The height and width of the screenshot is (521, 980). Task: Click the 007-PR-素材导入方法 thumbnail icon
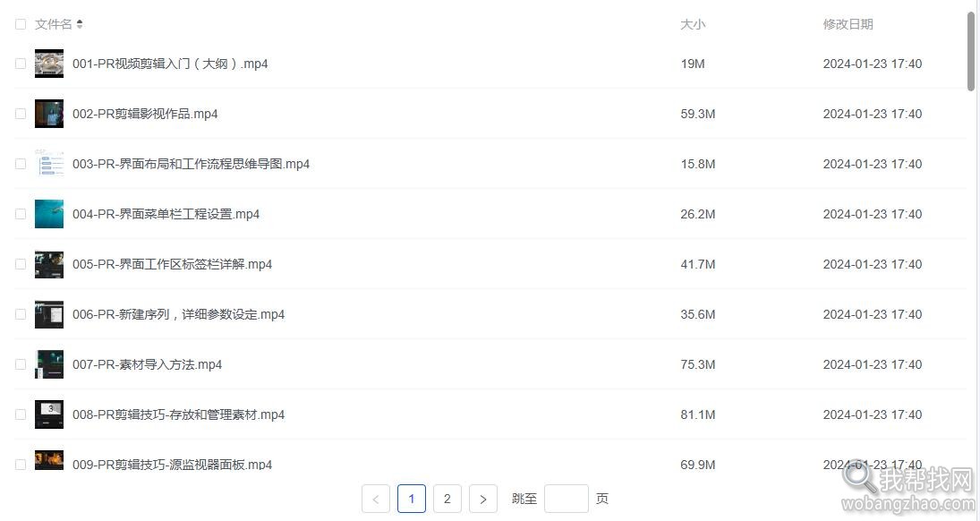point(48,364)
